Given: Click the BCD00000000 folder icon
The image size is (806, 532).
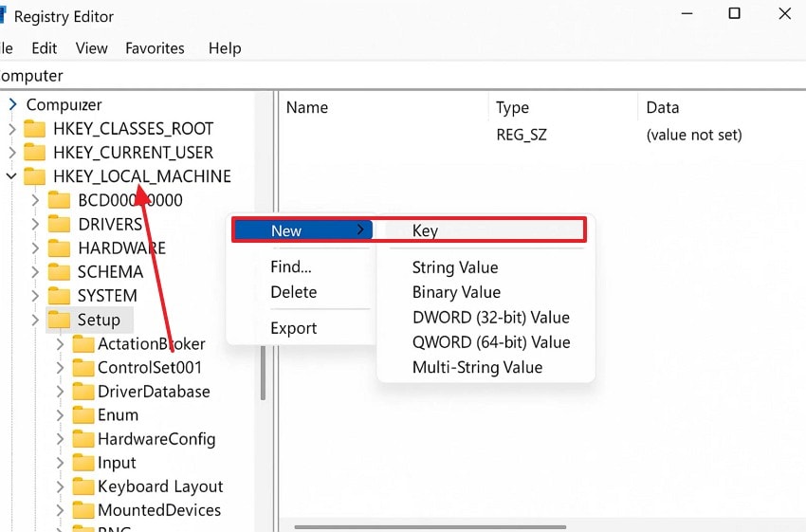Looking at the screenshot, I should point(59,200).
